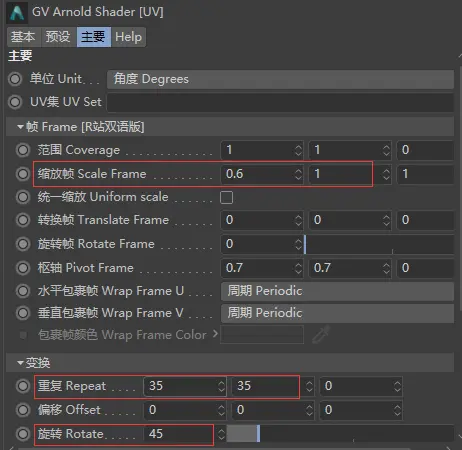Click the first Translate Frame stepper arrows

[298, 220]
